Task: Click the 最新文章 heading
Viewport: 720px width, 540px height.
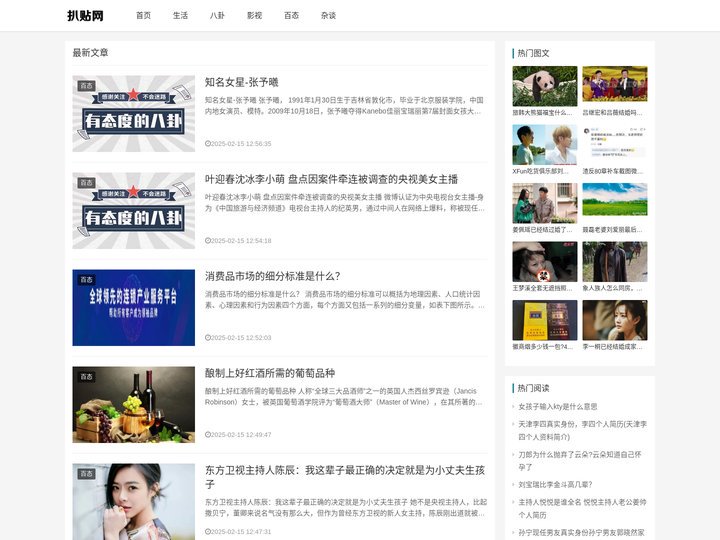Action: tap(90, 53)
